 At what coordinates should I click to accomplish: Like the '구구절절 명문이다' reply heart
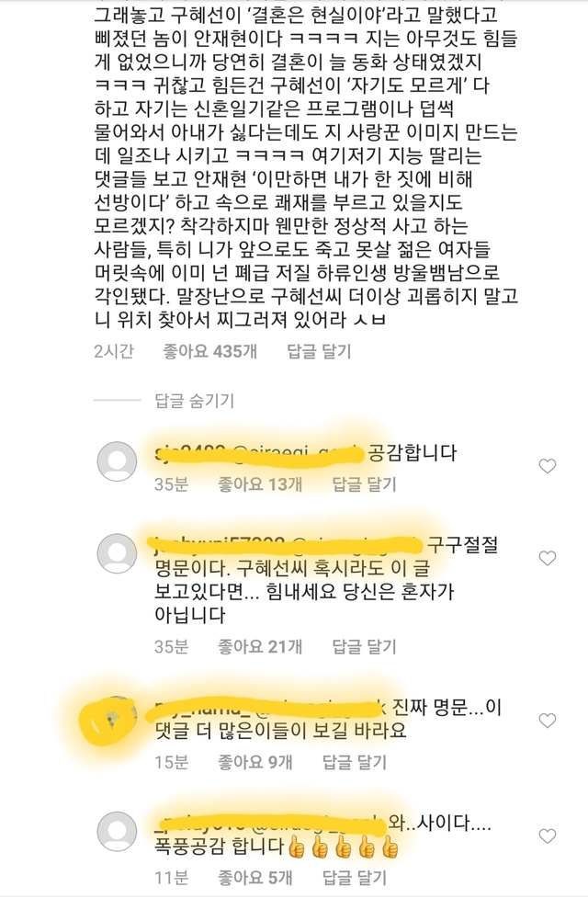pyautogui.click(x=548, y=558)
